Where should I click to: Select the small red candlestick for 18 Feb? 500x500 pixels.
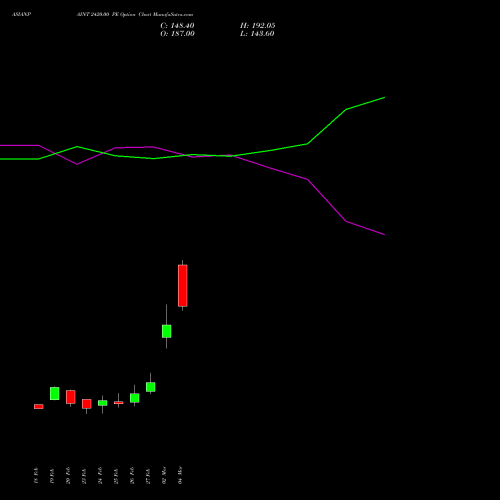[x=39, y=406]
